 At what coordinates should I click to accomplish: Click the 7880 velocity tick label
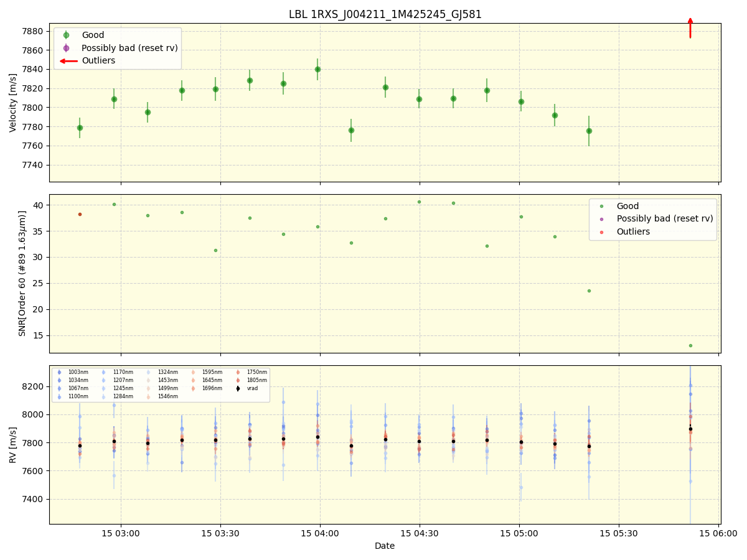pyautogui.click(x=33, y=31)
